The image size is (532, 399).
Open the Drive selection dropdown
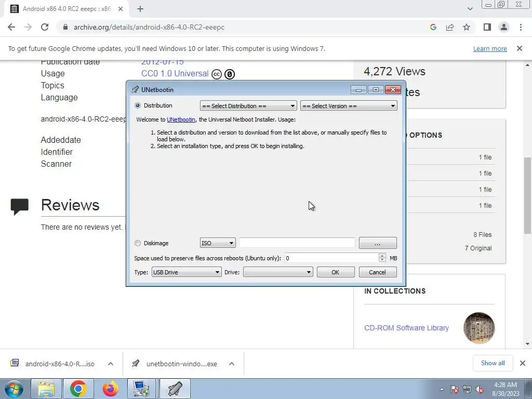(x=278, y=272)
